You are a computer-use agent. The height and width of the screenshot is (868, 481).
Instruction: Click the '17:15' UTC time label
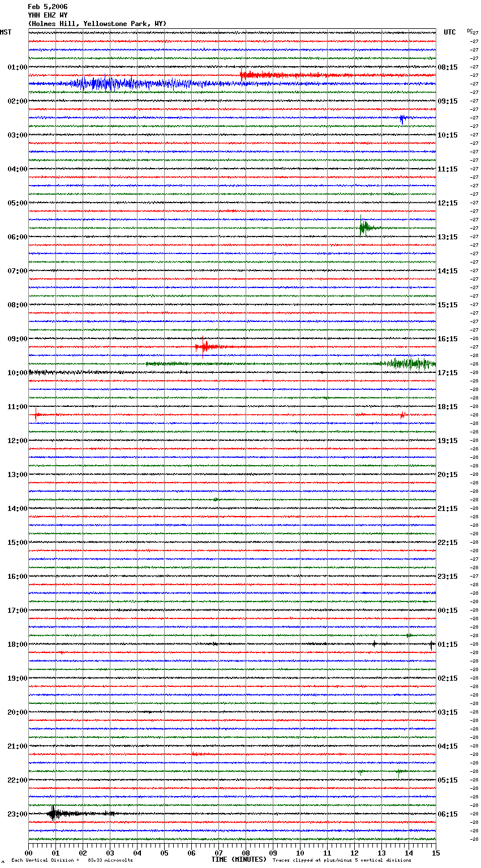pyautogui.click(x=448, y=373)
